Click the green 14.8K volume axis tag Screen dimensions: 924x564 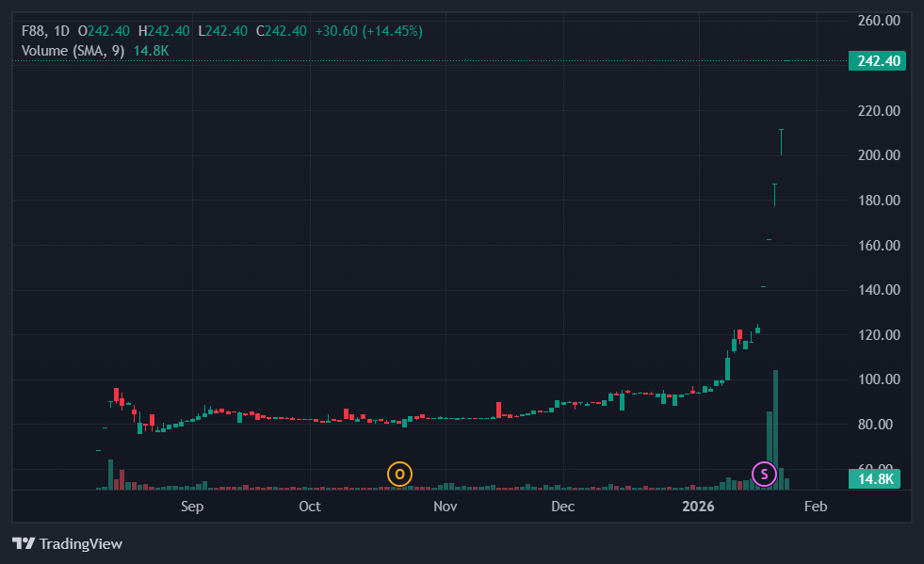pos(876,479)
